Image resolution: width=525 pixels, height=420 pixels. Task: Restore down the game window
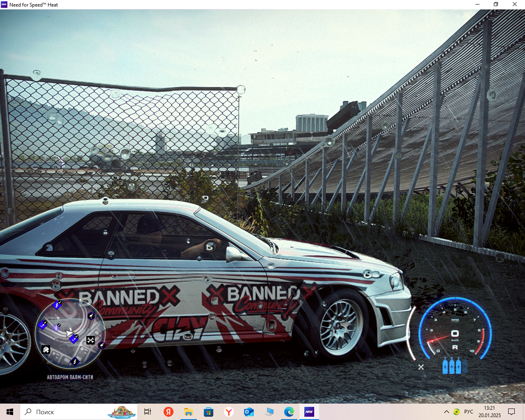tap(496, 5)
